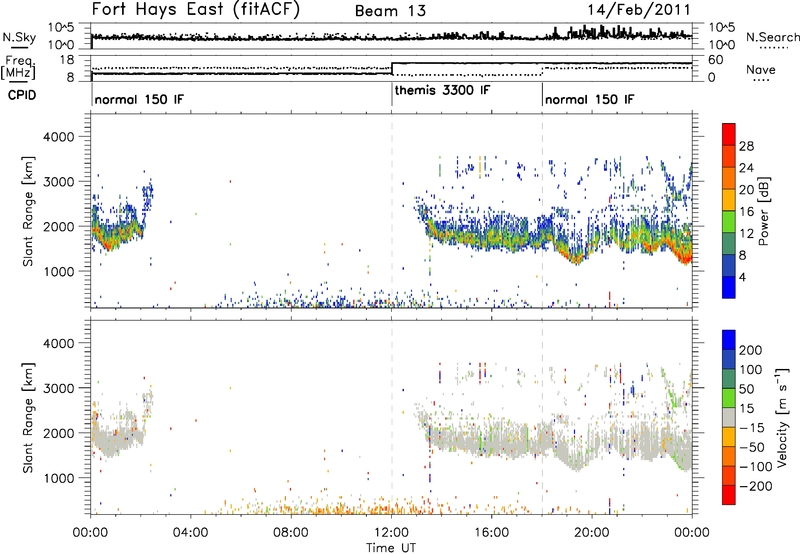Click the 'Slant Range [km]' label of power panel
Image resolution: width=800 pixels, height=554 pixels.
point(28,211)
